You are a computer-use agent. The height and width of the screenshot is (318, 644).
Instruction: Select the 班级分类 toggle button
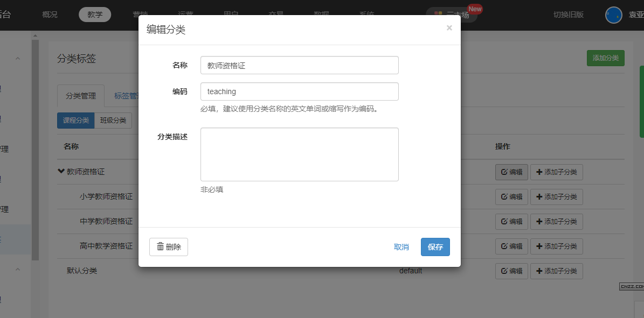(113, 121)
